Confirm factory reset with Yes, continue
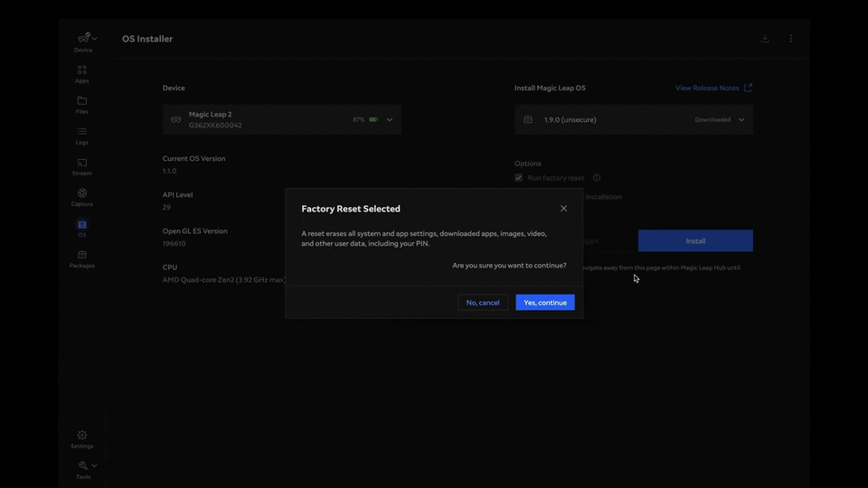The width and height of the screenshot is (868, 488). point(544,302)
